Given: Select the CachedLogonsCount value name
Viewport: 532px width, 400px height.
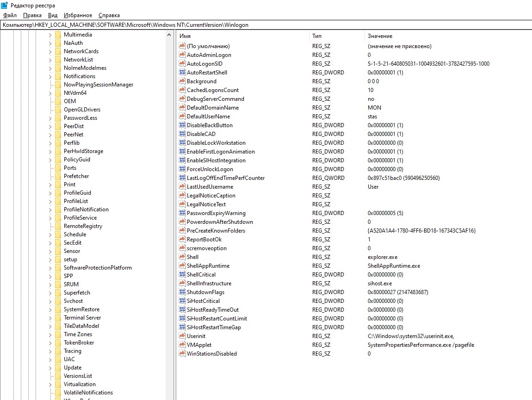Looking at the screenshot, I should point(213,90).
